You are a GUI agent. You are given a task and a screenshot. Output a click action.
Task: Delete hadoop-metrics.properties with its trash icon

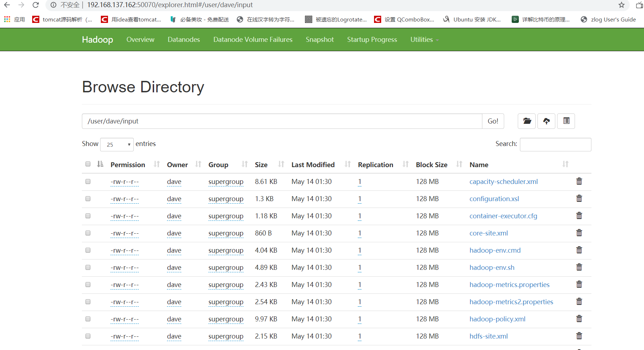tap(579, 285)
